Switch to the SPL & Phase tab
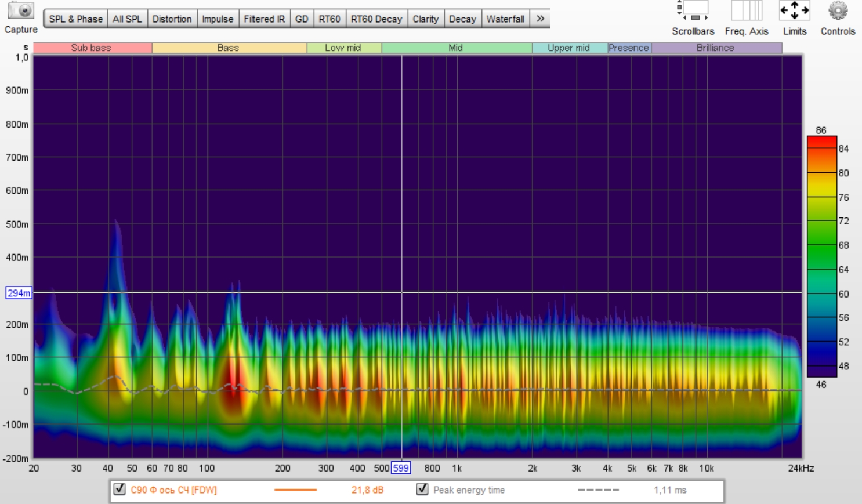This screenshot has width=862, height=504. (75, 19)
